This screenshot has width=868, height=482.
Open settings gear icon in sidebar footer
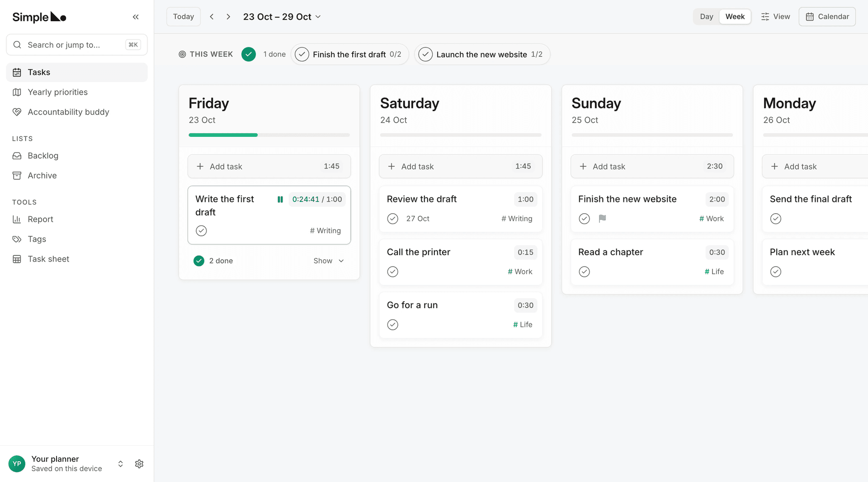[x=139, y=464]
